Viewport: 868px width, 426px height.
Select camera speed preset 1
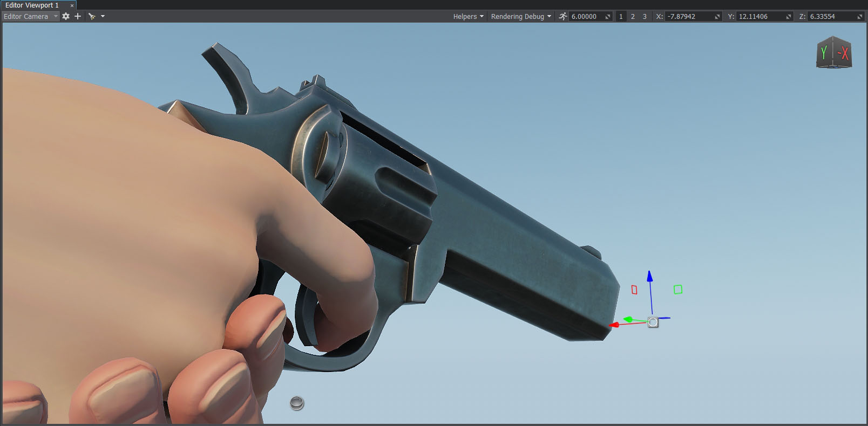(x=621, y=16)
